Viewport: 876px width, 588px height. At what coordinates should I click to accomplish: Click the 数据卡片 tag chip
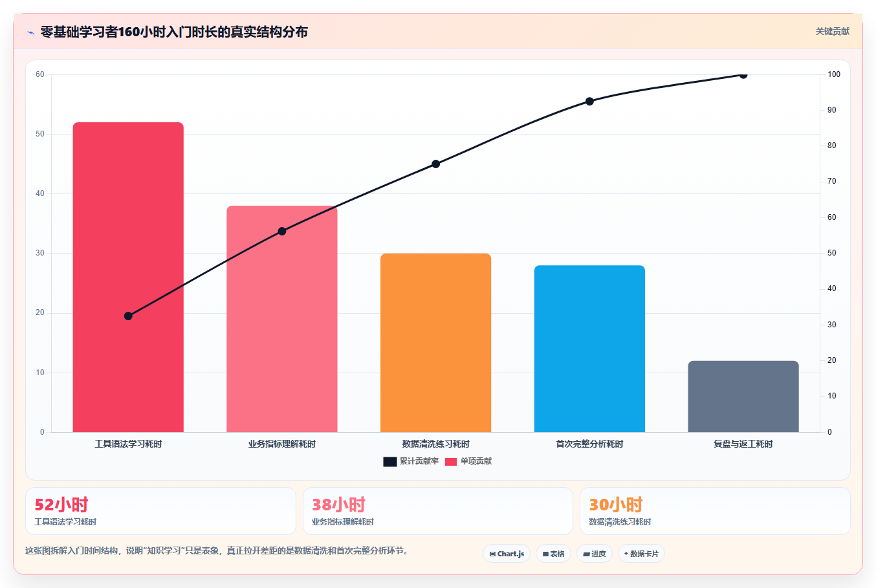[x=641, y=554]
